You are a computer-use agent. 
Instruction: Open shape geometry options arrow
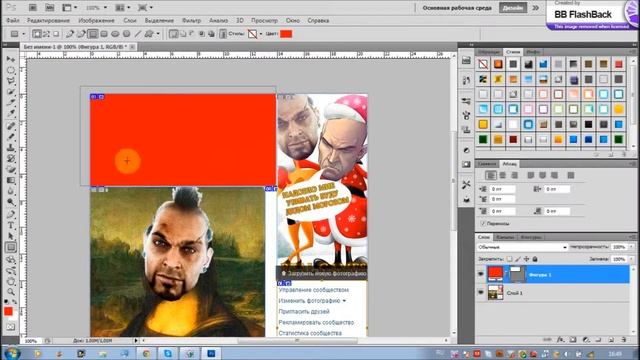158,34
